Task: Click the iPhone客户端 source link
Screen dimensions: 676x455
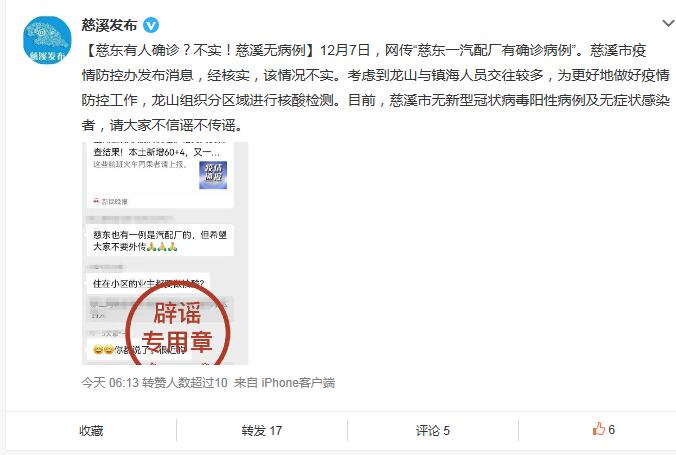Action: [298, 383]
